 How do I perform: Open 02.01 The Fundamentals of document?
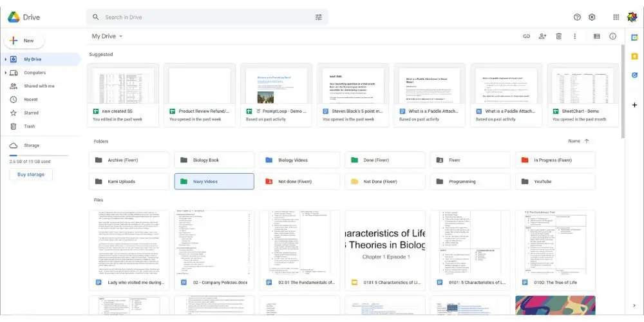[x=299, y=251]
